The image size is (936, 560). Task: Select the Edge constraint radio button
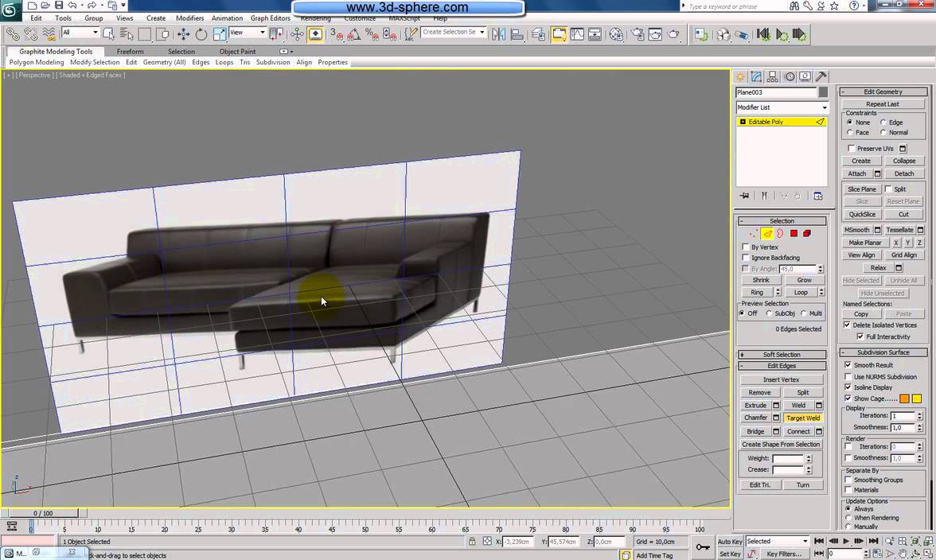883,122
